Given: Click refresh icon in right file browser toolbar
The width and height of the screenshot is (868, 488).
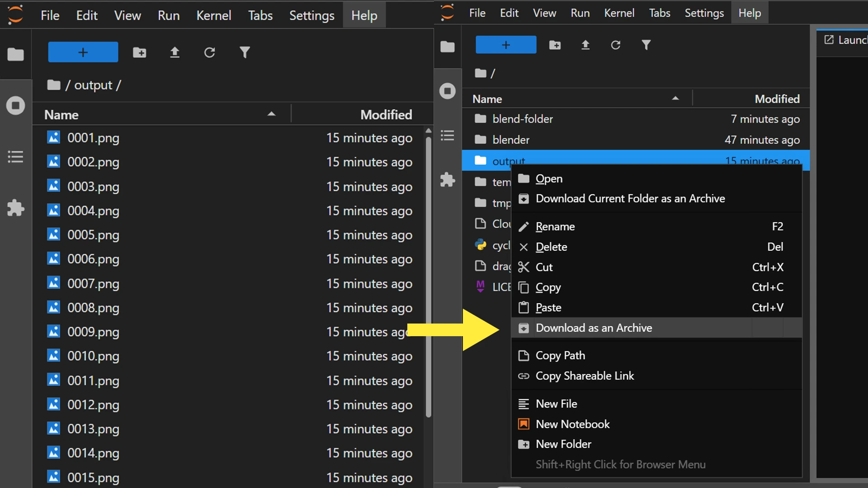Looking at the screenshot, I should click(615, 45).
